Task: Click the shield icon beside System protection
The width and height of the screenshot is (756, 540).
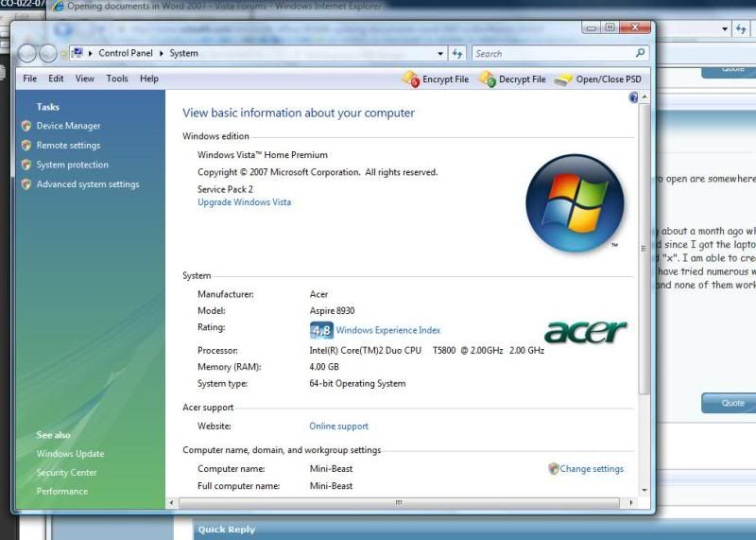Action: point(26,165)
